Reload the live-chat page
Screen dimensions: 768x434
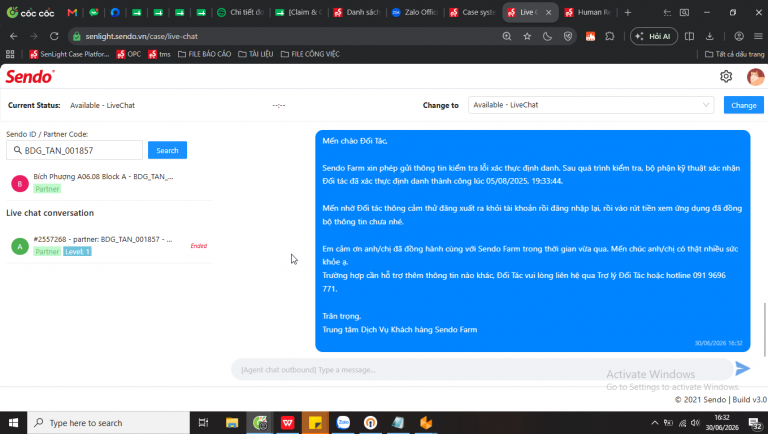pos(54,36)
